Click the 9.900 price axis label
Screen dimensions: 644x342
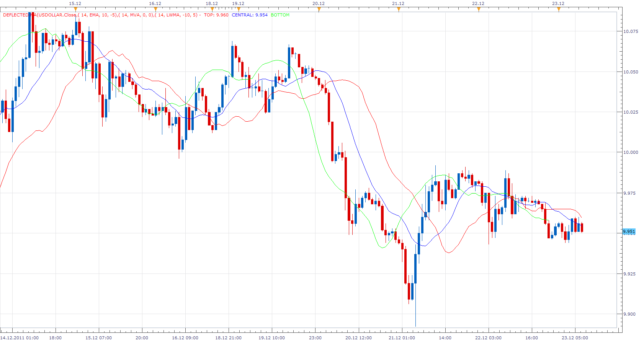(x=629, y=314)
